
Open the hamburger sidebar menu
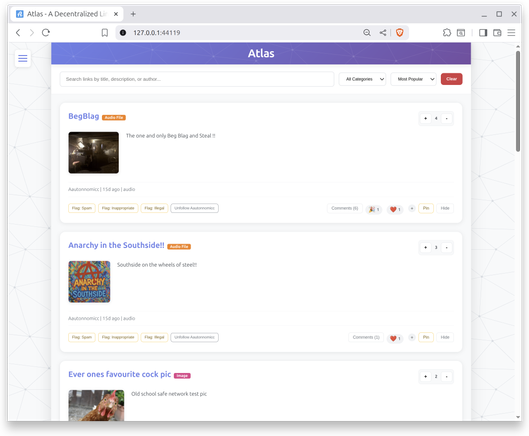click(23, 58)
